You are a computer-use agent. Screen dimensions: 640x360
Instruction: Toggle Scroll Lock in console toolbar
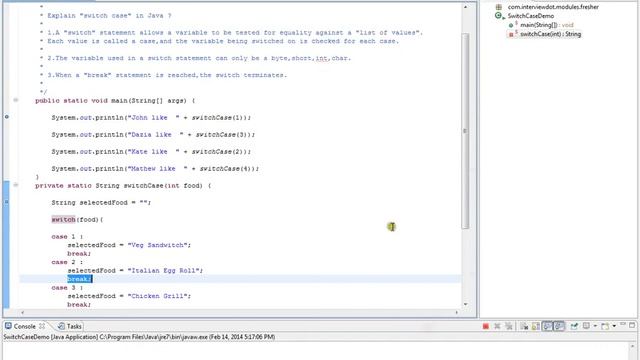pyautogui.click(x=536, y=326)
